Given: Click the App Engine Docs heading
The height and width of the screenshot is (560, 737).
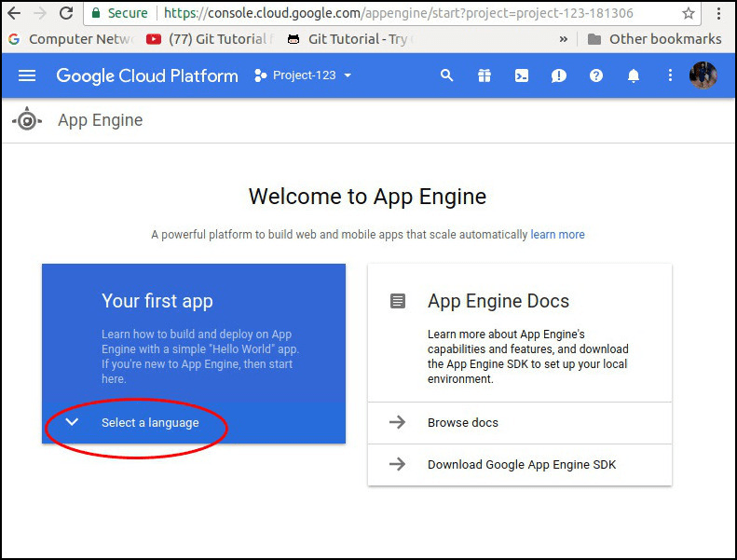Looking at the screenshot, I should [x=498, y=301].
